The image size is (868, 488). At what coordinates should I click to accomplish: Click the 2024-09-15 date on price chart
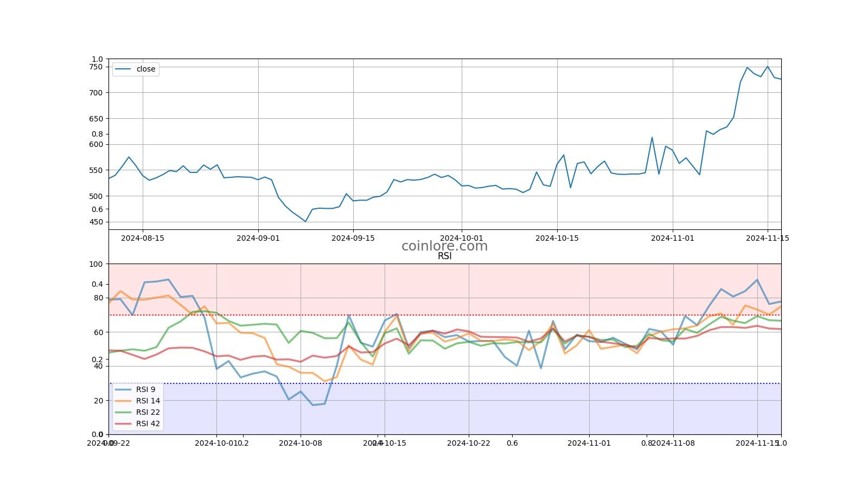click(x=353, y=237)
